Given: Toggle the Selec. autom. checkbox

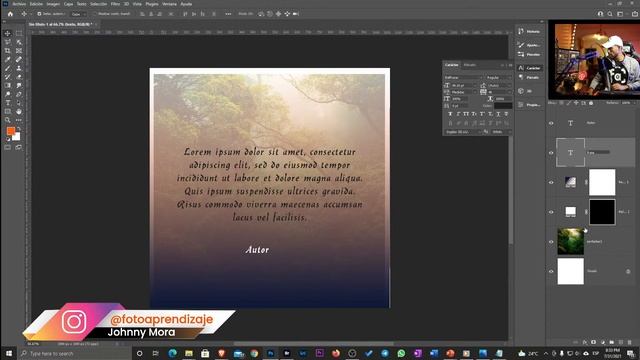Looking at the screenshot, I should click(x=39, y=14).
